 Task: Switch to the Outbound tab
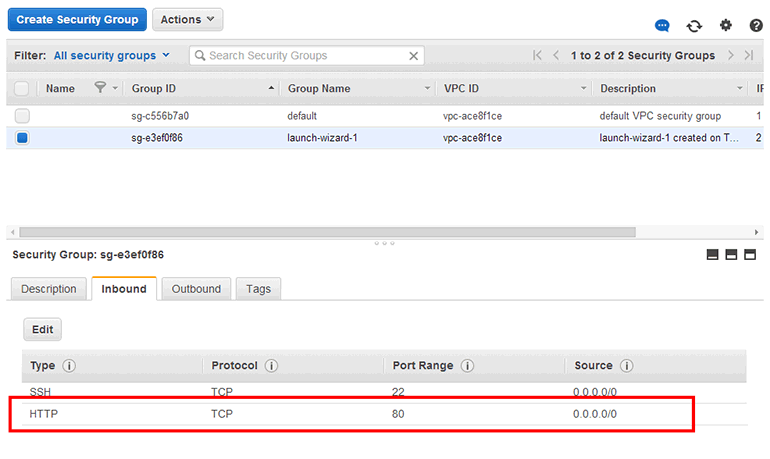point(196,289)
